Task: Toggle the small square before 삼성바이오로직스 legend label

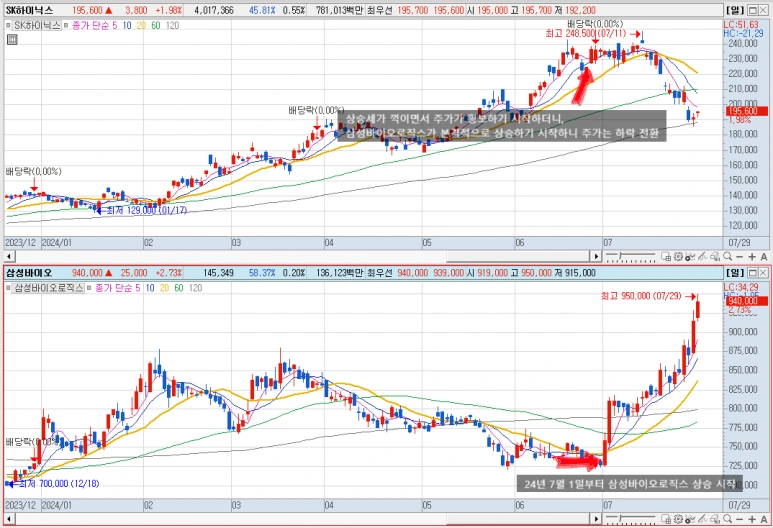Action: coord(8,288)
